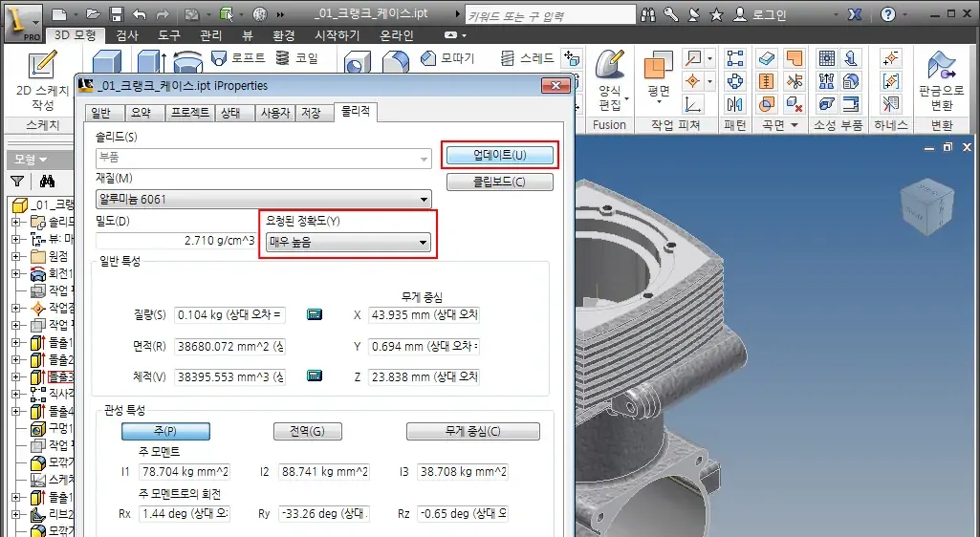Expand the 돌출1 tree node
Screen dimensions: 980x537
point(16,342)
